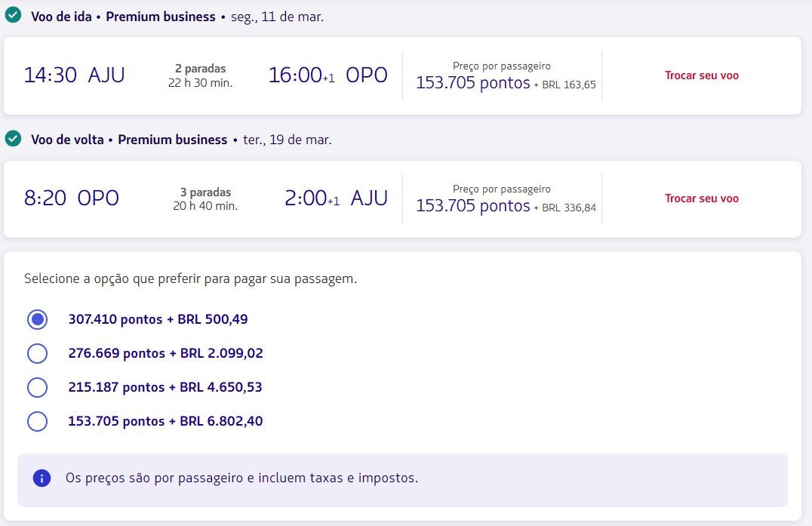This screenshot has height=526, width=812.
Task: Choose the 215.187 pontos + BRL 4.650,53 option
Action: point(37,387)
